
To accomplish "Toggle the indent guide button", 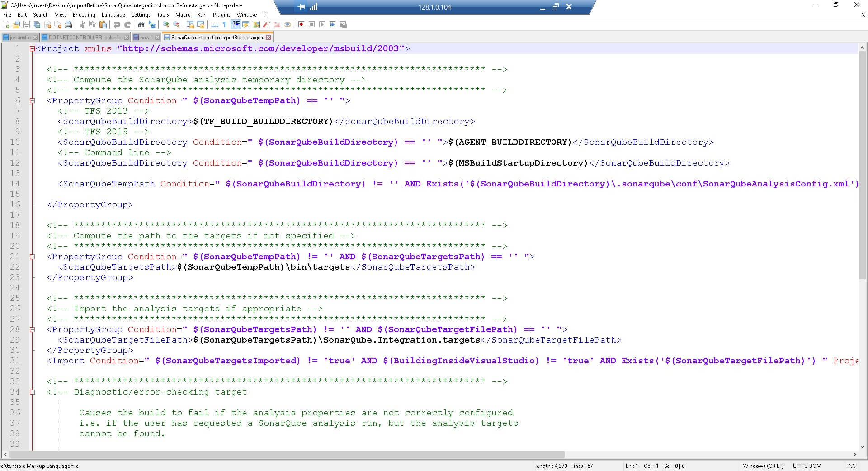I will coord(236,24).
